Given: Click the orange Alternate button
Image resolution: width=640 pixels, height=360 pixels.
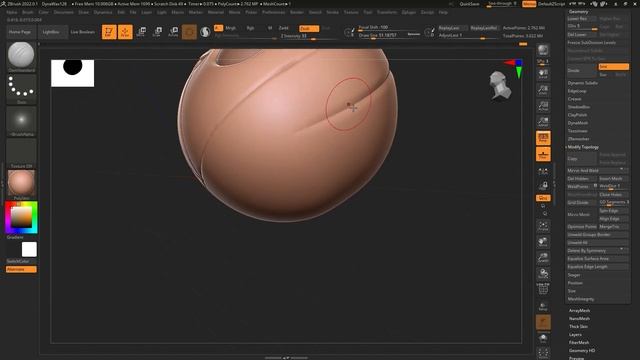Looking at the screenshot, I should (21, 269).
